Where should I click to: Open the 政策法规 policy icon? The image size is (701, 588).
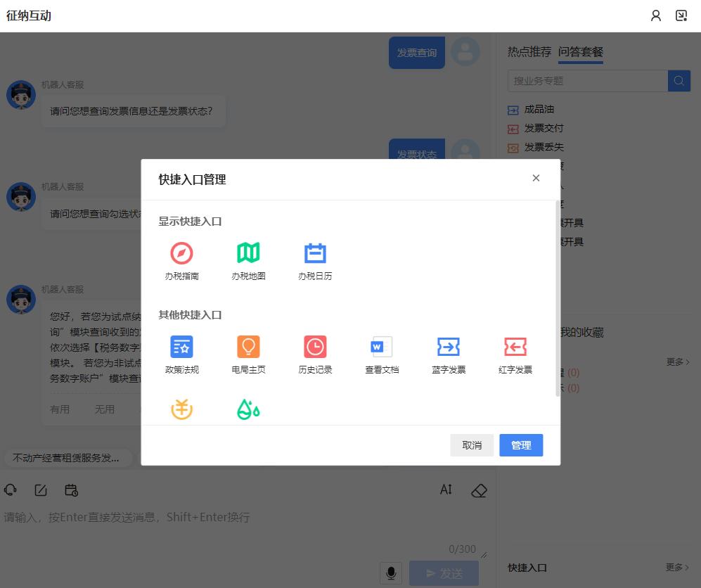(181, 347)
